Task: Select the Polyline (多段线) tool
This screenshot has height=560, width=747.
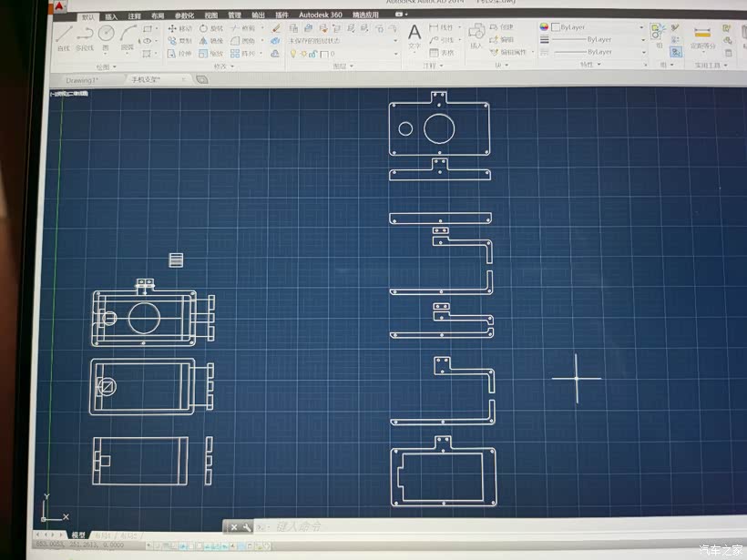Action: point(85,36)
